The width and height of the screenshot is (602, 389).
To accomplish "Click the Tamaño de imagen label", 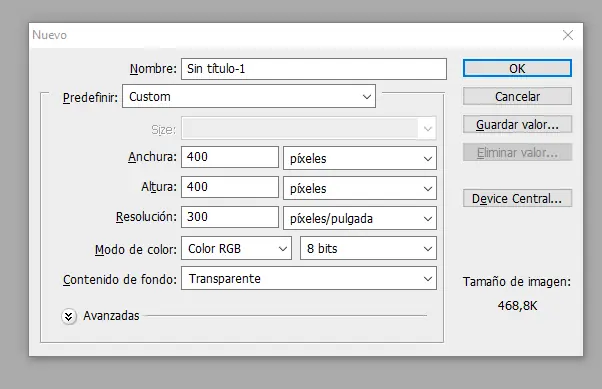I will pos(517,282).
